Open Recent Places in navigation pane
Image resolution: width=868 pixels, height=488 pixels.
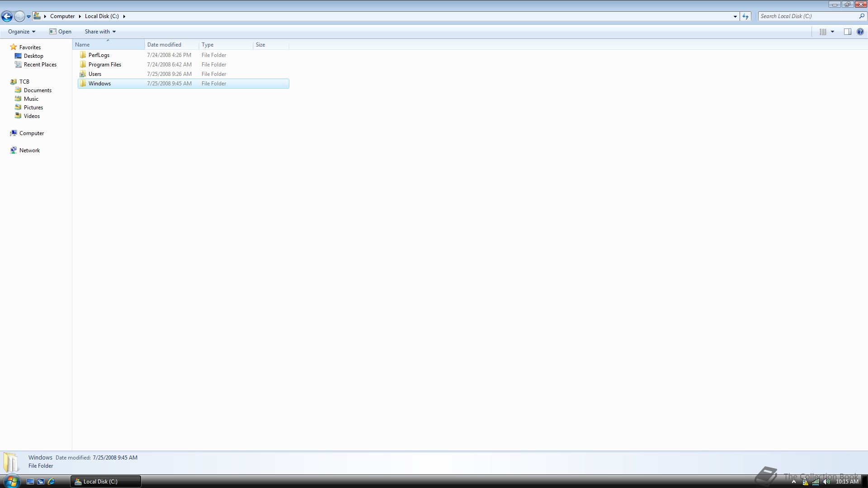(36, 65)
